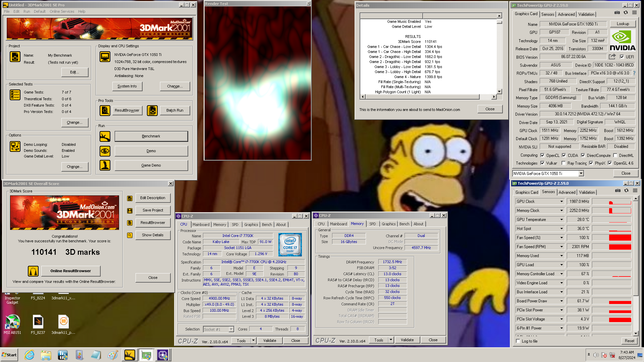644x362 pixels.
Task: Switch to Advanced tab in upper GPU-Z window
Action: [x=566, y=14]
